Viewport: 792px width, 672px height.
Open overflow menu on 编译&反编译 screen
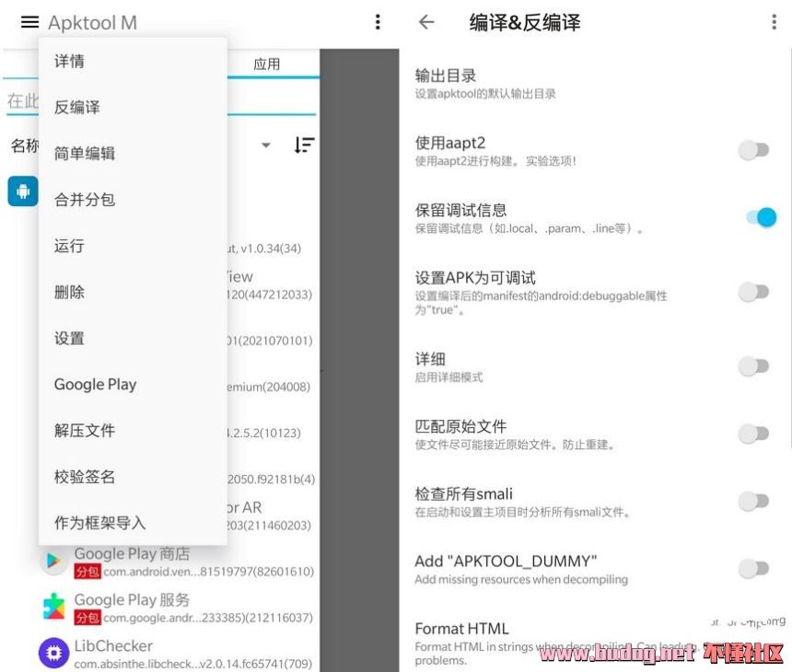tap(774, 22)
